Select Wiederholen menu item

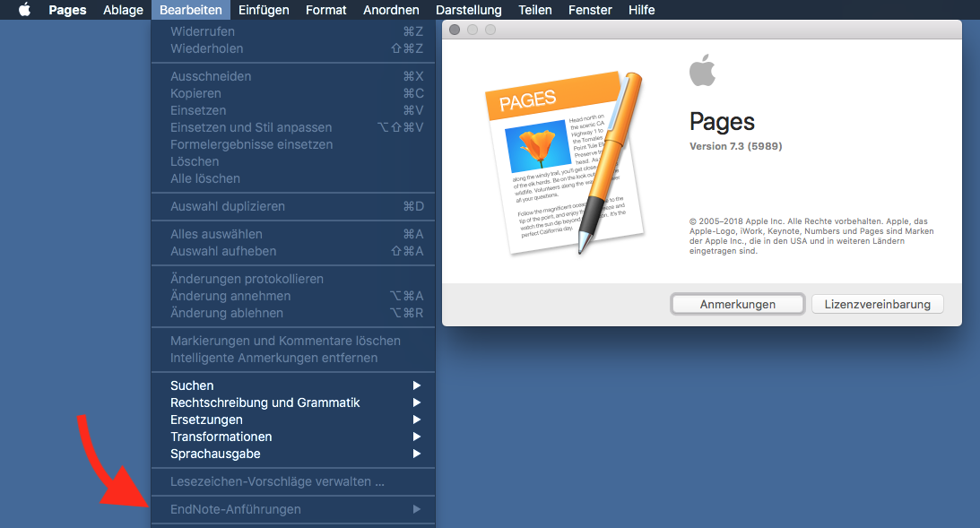pos(293,48)
